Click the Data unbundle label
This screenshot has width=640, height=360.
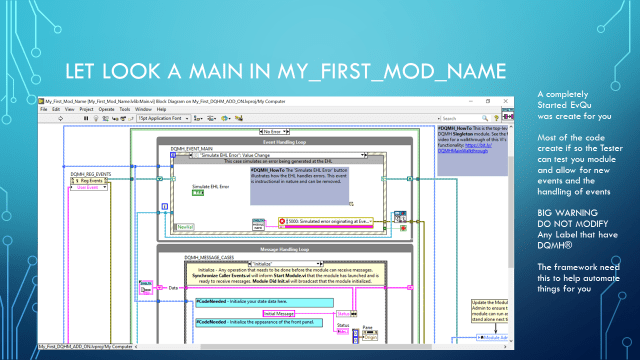[x=173, y=288]
